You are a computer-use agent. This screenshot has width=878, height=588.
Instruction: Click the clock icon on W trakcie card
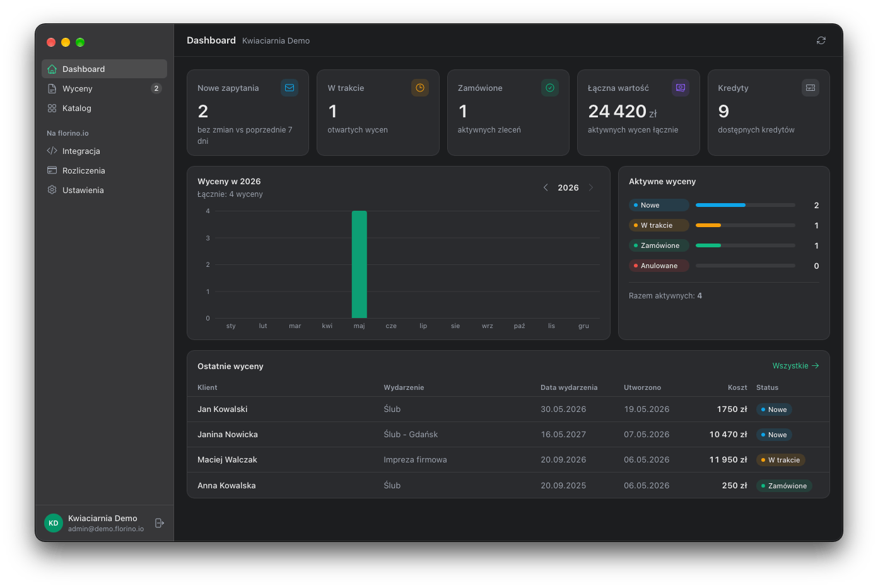(x=420, y=88)
